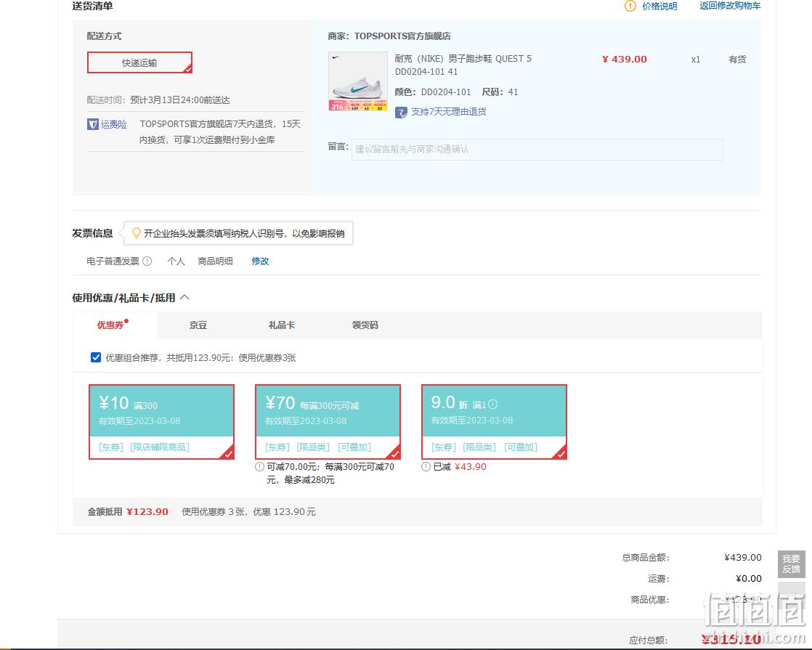Uncheck the 优惠组合推荐 checkbox
Viewport: 812px width, 650px height.
(x=96, y=357)
